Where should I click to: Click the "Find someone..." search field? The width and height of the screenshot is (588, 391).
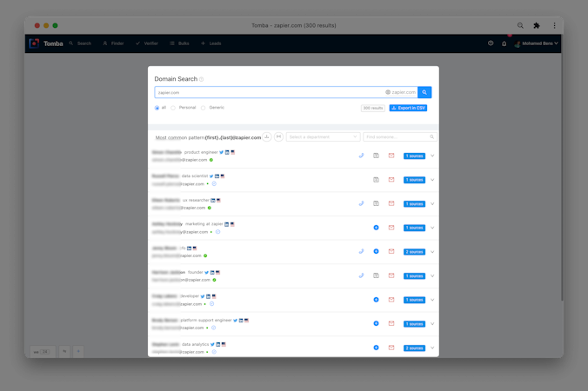400,137
